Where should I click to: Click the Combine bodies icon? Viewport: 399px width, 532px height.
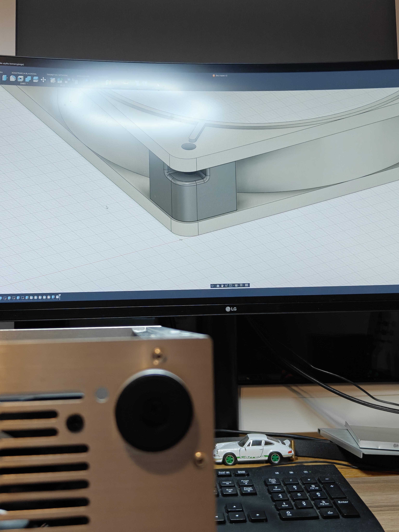tap(28, 79)
